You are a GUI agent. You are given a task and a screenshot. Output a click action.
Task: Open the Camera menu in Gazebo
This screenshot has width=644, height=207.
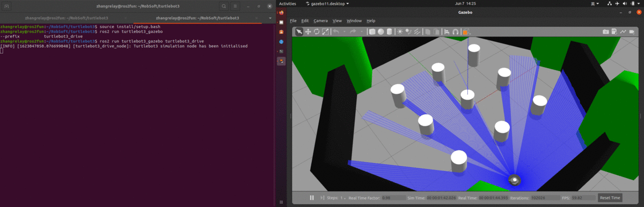[x=321, y=20]
